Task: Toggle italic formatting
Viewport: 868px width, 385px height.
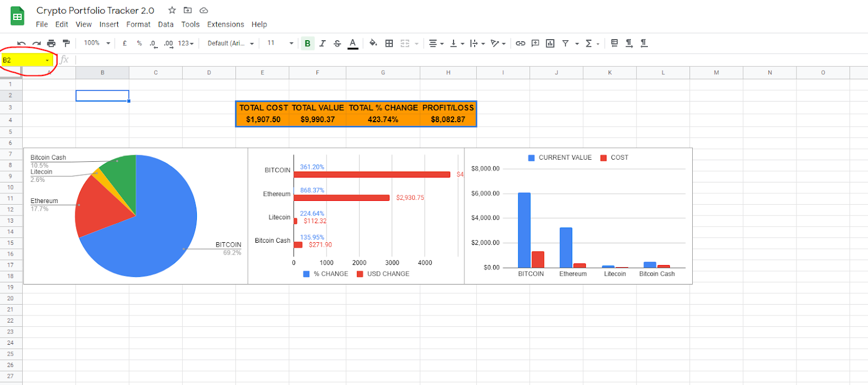Action: (x=322, y=43)
